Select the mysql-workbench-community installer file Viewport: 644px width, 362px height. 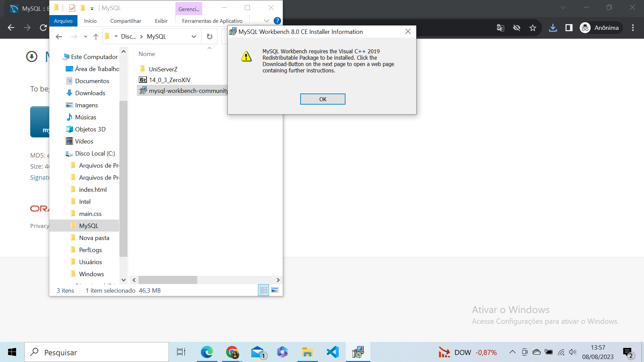(x=183, y=90)
